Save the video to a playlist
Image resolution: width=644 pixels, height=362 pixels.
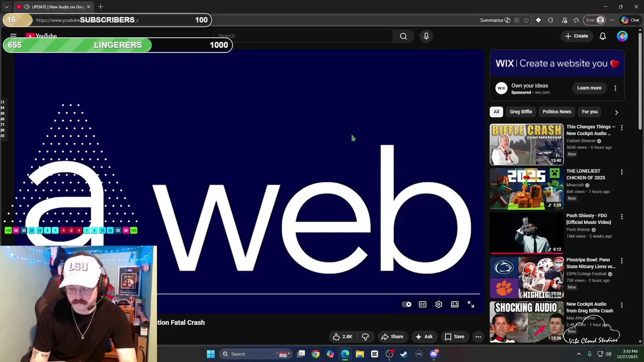tap(454, 337)
